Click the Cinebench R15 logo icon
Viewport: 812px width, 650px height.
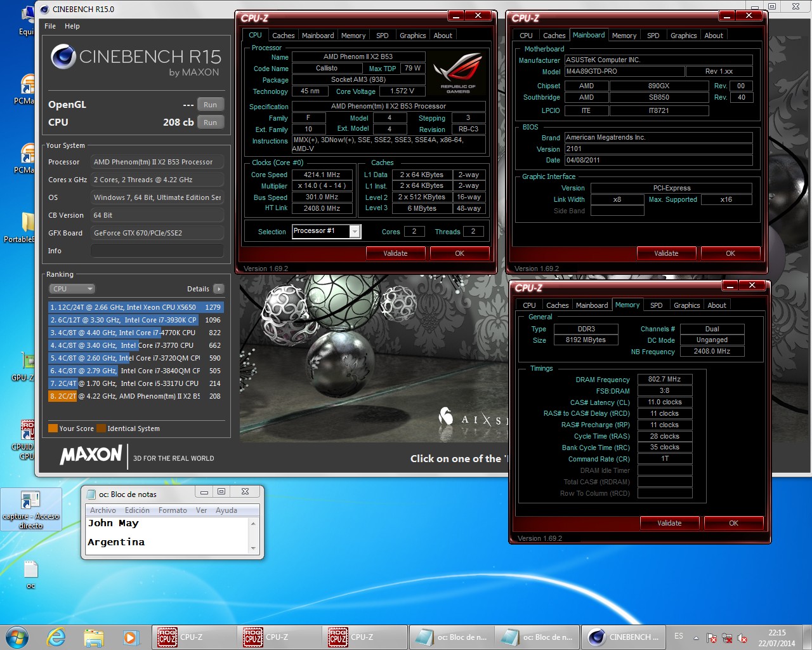pyautogui.click(x=63, y=56)
